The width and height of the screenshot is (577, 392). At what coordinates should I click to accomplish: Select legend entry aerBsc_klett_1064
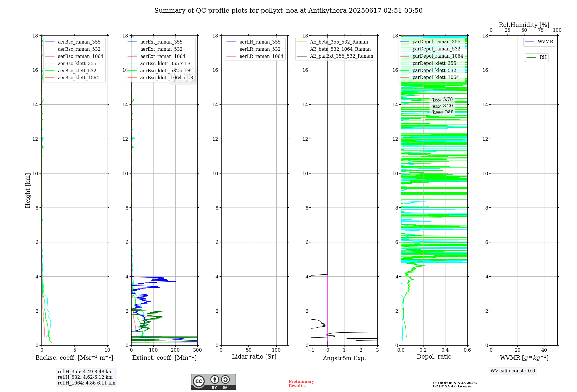72,78
